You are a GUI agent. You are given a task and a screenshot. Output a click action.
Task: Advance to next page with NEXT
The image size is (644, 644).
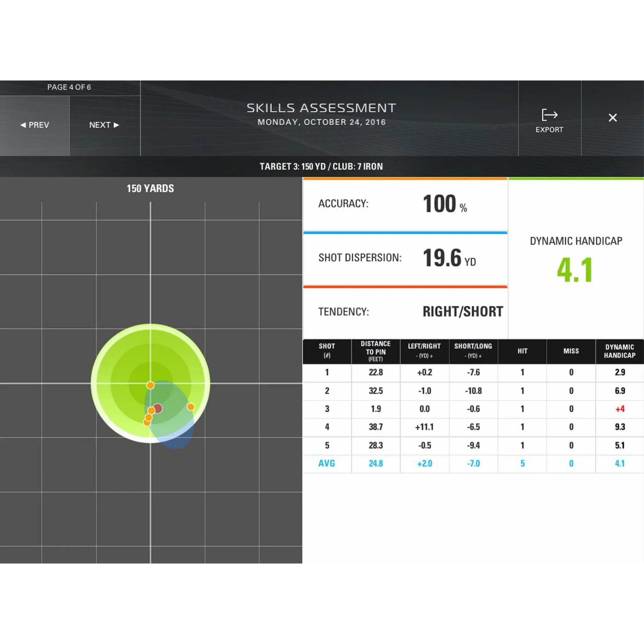tap(104, 125)
